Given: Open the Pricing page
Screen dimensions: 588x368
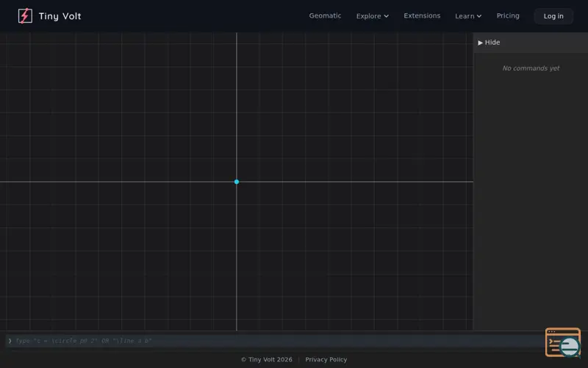Looking at the screenshot, I should coord(508,15).
